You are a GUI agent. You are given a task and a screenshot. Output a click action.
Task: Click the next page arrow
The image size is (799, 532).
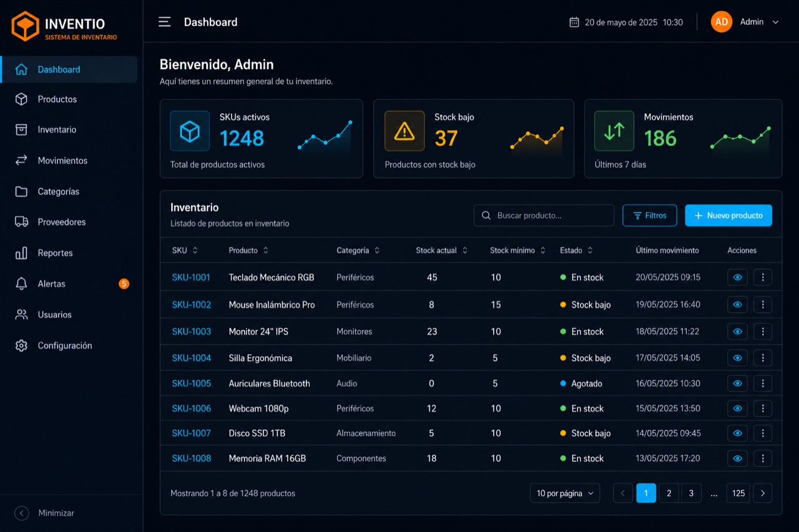(763, 493)
